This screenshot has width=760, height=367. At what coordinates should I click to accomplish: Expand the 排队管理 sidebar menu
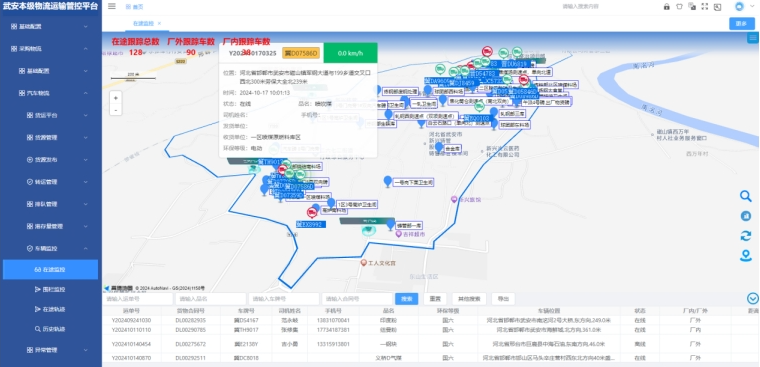pyautogui.click(x=50, y=204)
